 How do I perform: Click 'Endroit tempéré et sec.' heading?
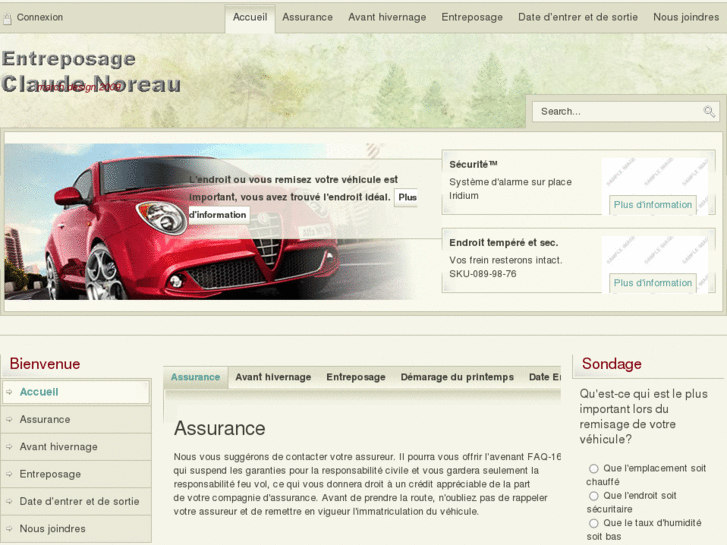(504, 243)
